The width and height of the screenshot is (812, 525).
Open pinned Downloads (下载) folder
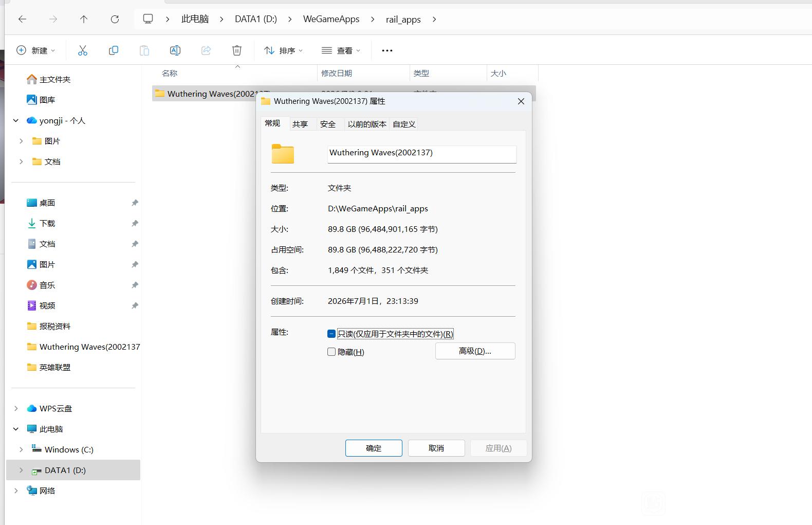point(41,223)
